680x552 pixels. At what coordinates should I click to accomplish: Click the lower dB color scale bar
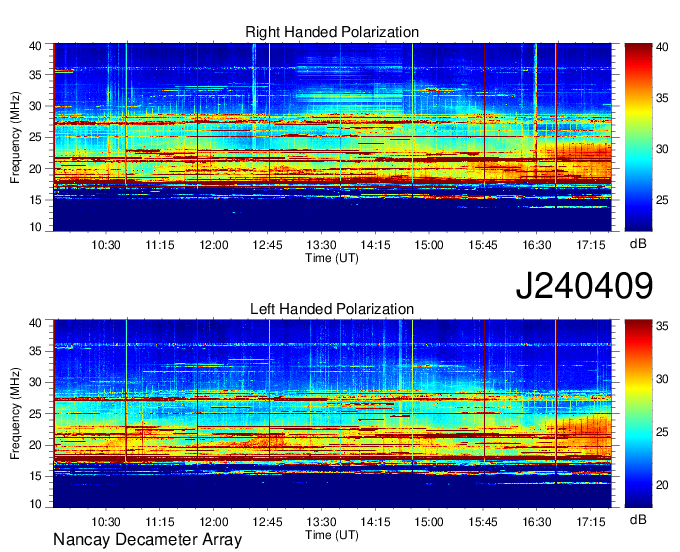(x=638, y=414)
